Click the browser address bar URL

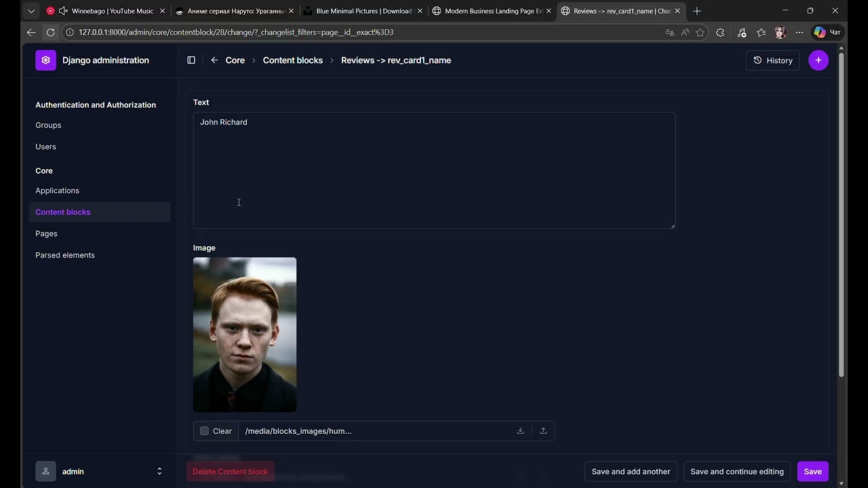coord(236,32)
